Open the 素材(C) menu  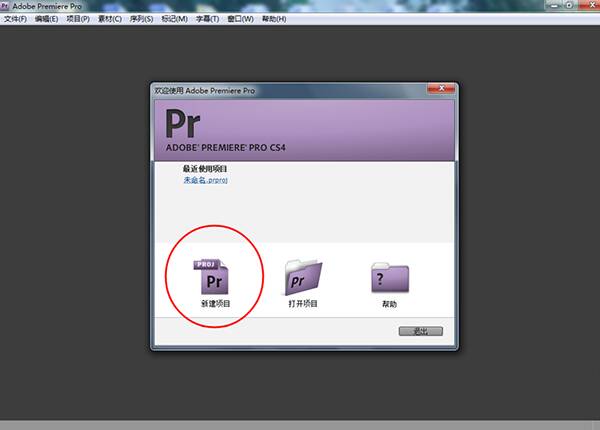click(110, 19)
